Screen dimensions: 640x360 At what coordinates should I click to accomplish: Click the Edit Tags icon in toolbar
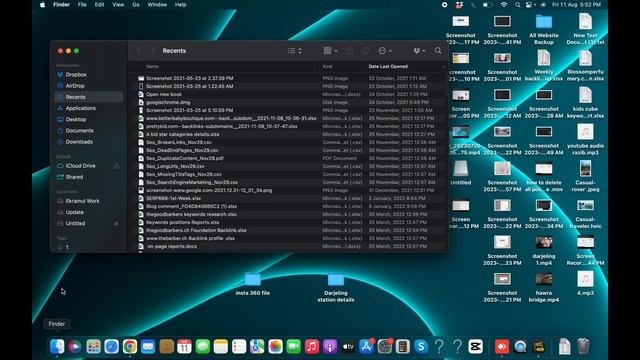pos(365,51)
